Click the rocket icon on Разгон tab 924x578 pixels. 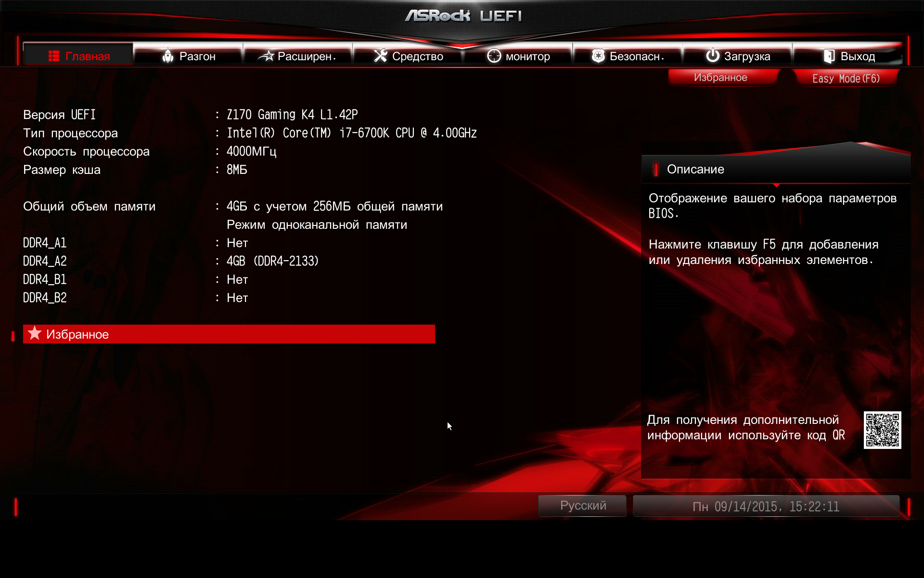(167, 56)
